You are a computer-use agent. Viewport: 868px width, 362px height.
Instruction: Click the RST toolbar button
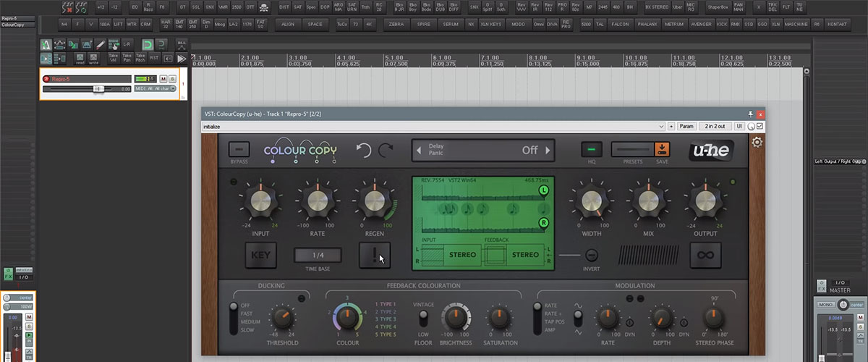pos(155,58)
